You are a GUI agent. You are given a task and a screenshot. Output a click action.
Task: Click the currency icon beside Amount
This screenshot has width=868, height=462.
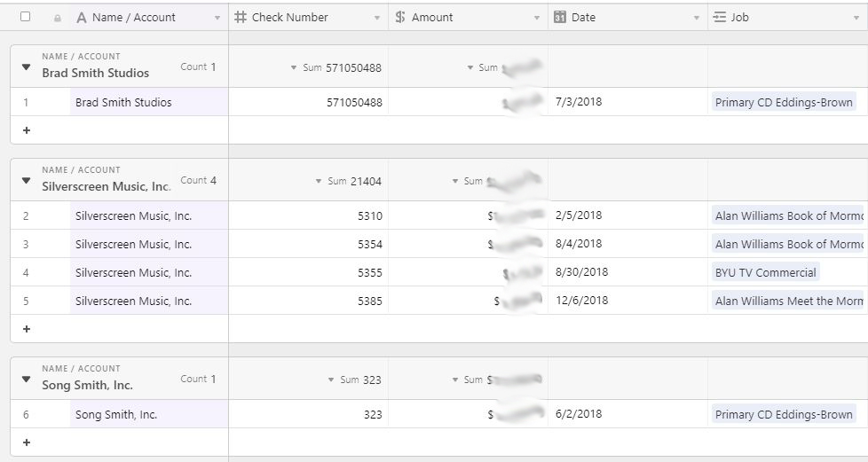(x=400, y=17)
